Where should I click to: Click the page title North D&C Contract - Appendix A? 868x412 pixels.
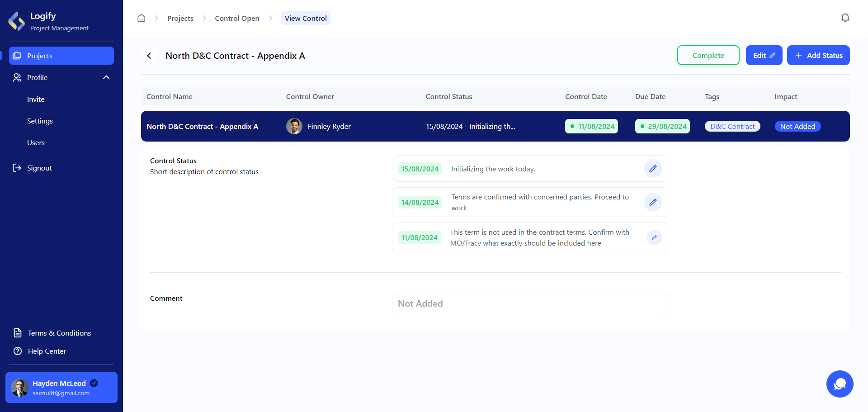tap(235, 56)
